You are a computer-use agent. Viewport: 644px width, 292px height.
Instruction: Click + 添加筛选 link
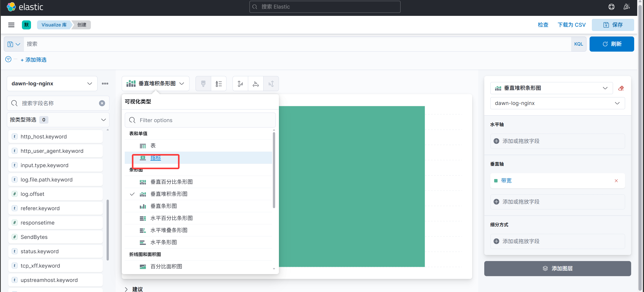pos(34,60)
